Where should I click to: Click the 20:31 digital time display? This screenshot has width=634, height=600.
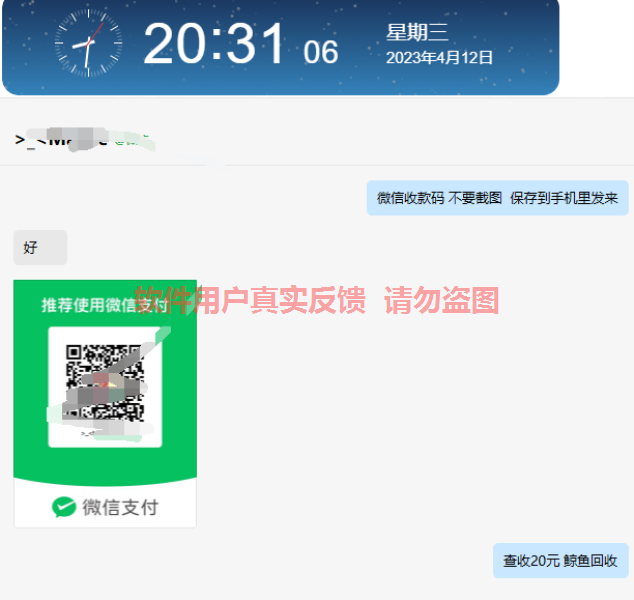tap(214, 43)
